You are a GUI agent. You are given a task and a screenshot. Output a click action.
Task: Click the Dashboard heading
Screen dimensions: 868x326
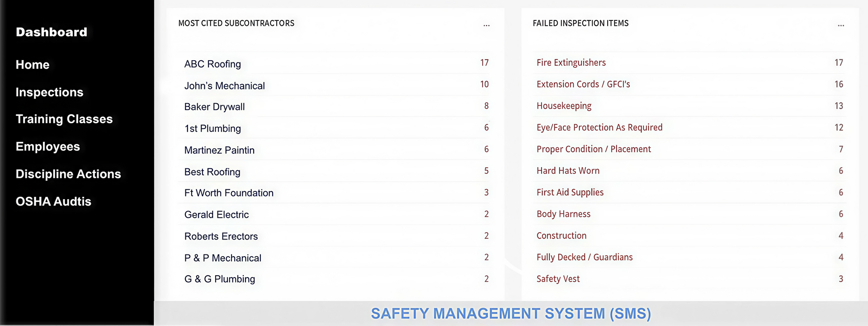pyautogui.click(x=52, y=32)
